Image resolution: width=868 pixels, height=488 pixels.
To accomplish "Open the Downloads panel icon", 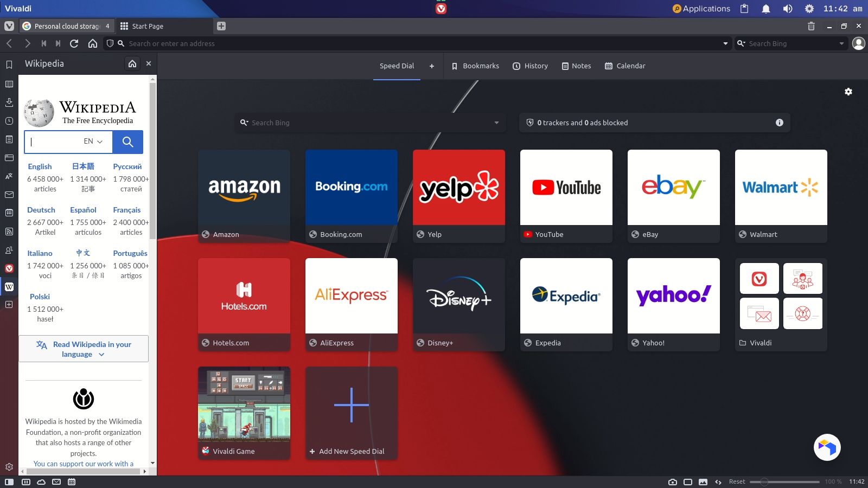I will point(9,102).
